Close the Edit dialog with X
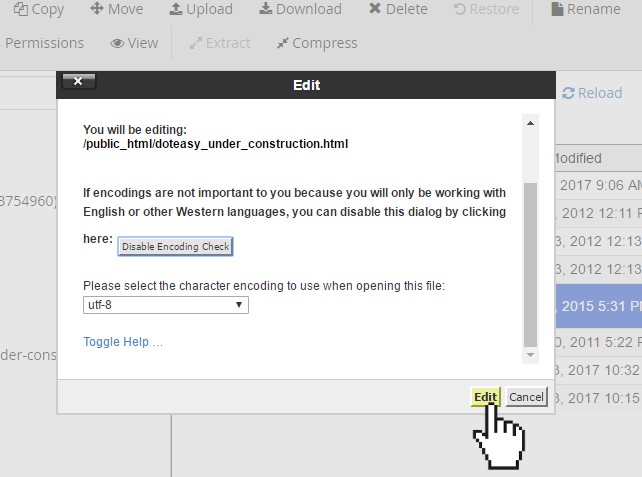Viewport: 642px width, 477px height. coord(78,81)
